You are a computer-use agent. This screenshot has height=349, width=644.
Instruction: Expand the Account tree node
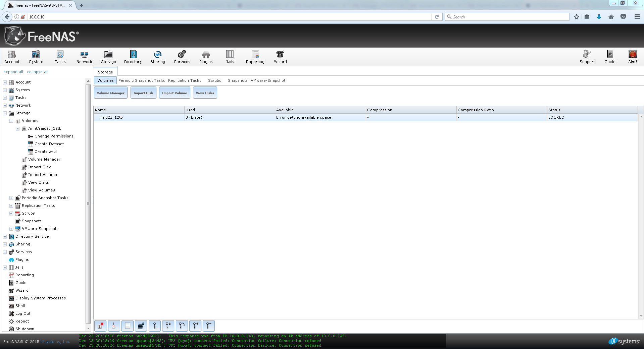(x=5, y=82)
